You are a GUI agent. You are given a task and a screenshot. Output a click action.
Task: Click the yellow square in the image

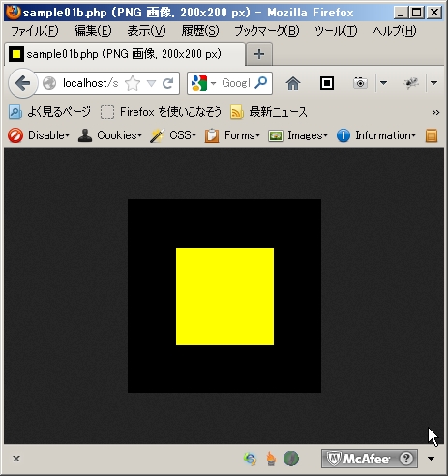pyautogui.click(x=224, y=296)
